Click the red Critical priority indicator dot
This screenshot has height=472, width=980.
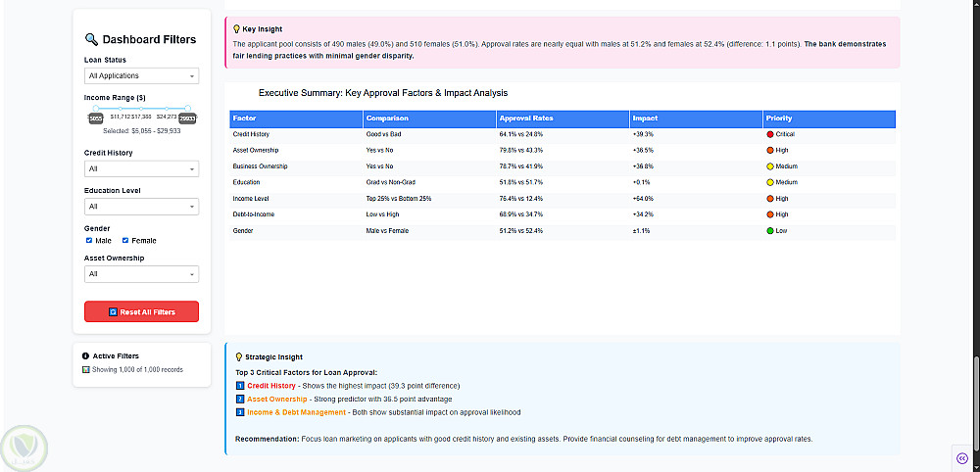771,133
